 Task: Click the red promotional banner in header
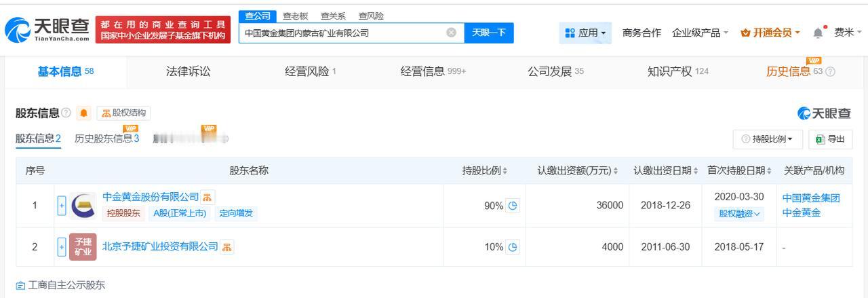(x=163, y=29)
